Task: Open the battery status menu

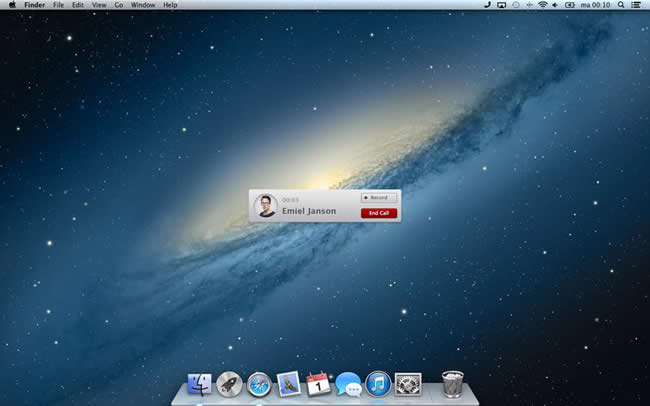Action: coord(570,5)
